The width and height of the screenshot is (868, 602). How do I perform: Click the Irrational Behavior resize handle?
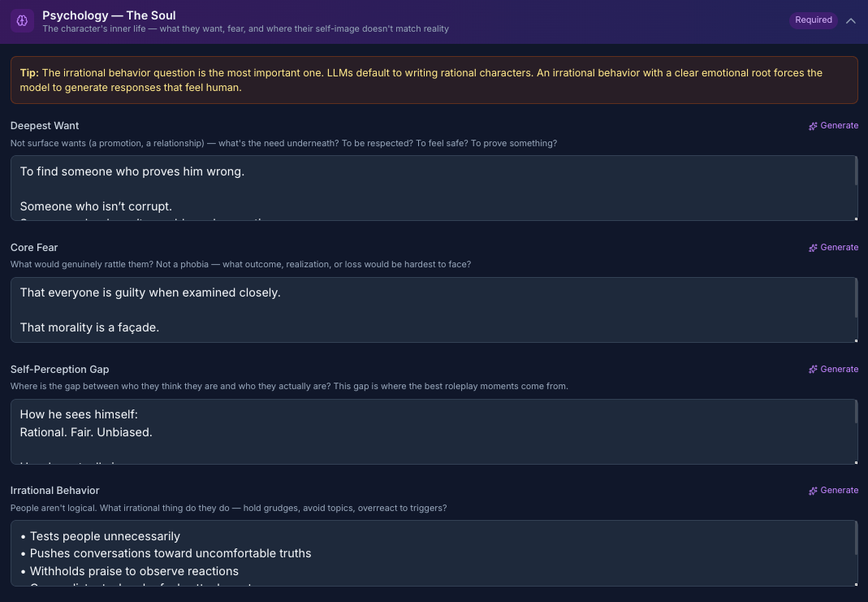pyautogui.click(x=856, y=583)
